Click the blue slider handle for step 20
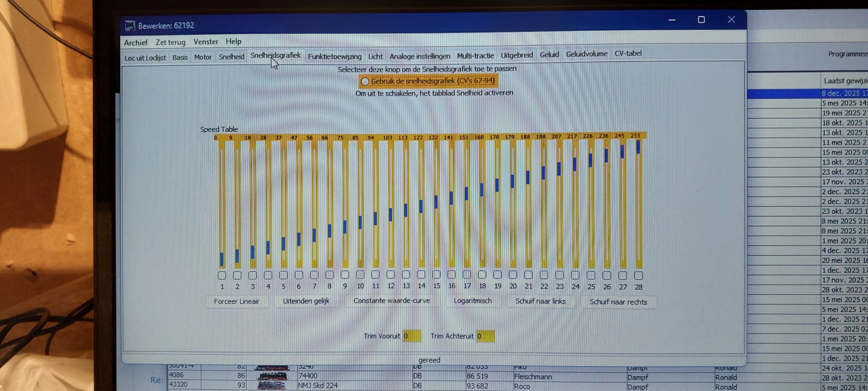Screen dimensions: 868x391 coord(513,181)
